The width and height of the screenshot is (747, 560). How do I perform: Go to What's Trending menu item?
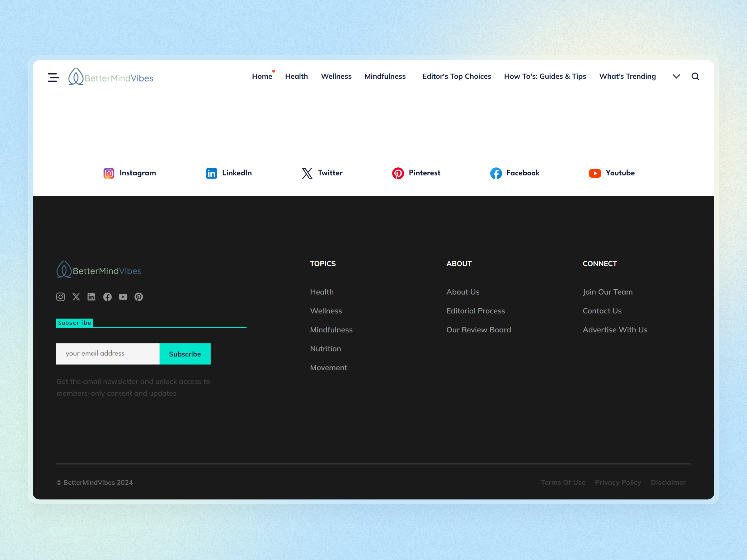[x=627, y=77]
